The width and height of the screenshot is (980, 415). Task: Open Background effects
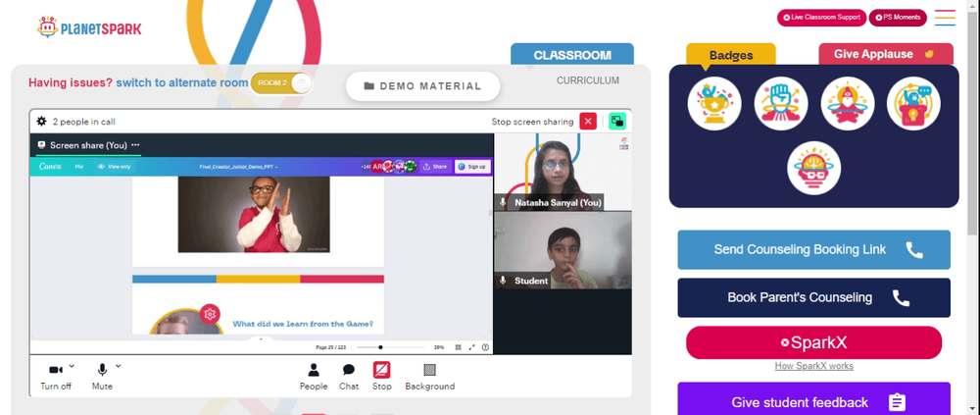(x=429, y=378)
